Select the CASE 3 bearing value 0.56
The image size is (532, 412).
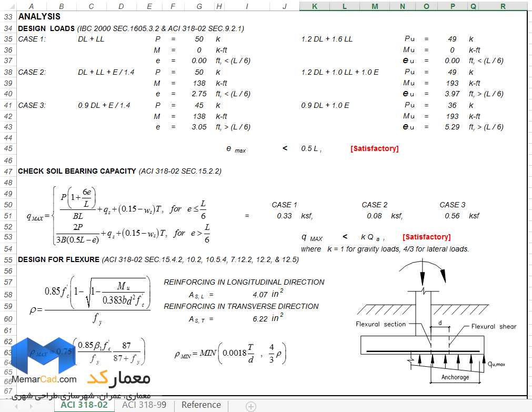click(x=452, y=216)
